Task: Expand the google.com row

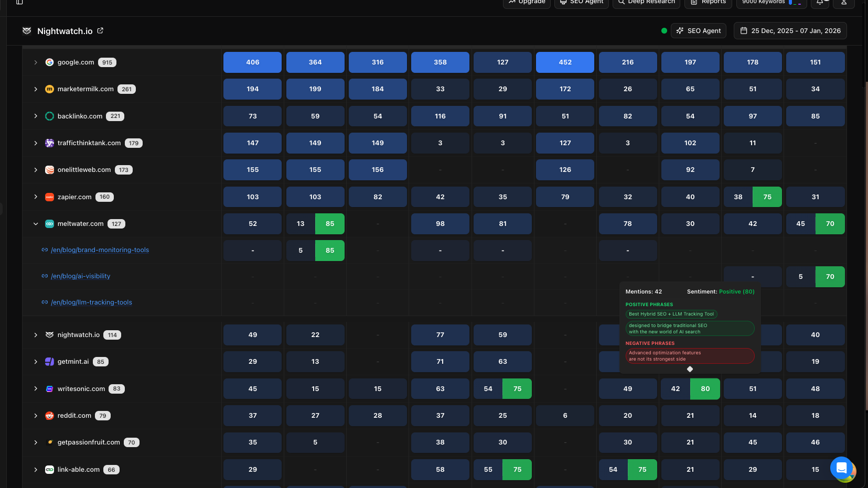Action: click(36, 62)
